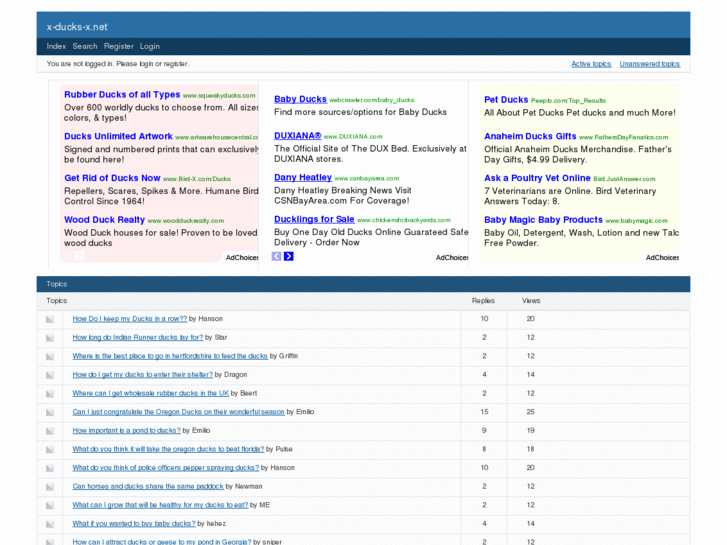Open topic about oregon ducks beating florida

[168, 449]
